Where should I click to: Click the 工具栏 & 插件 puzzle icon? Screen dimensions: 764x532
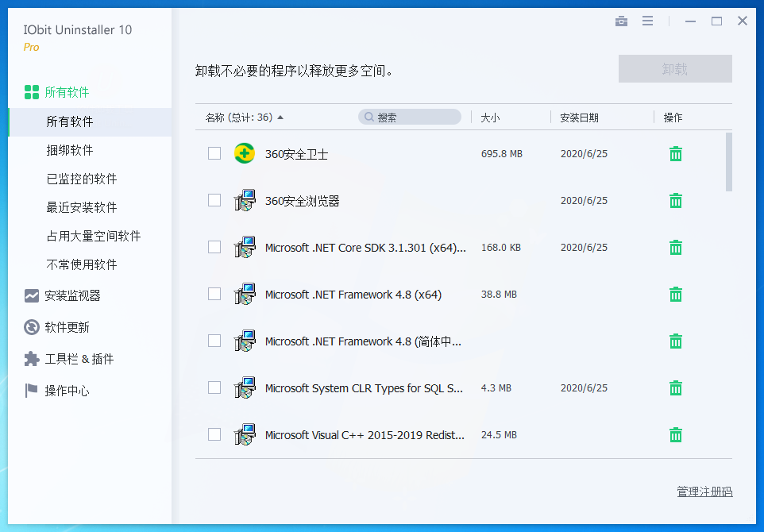click(32, 359)
